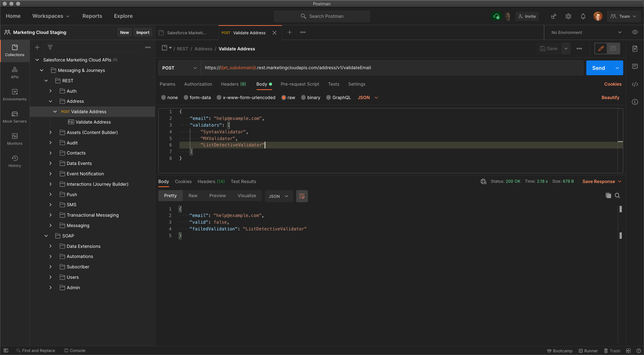The width and height of the screenshot is (644, 355).
Task: Open the request body JSON format dropdown
Action: coord(368,97)
